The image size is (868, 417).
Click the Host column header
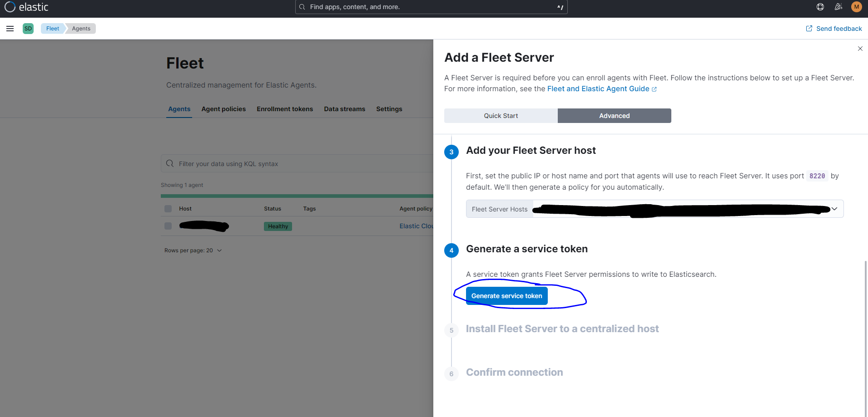[x=185, y=209]
